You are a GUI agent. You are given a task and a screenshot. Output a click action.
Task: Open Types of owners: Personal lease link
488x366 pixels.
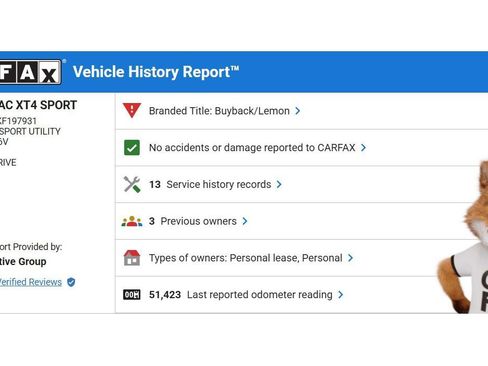coord(246,258)
